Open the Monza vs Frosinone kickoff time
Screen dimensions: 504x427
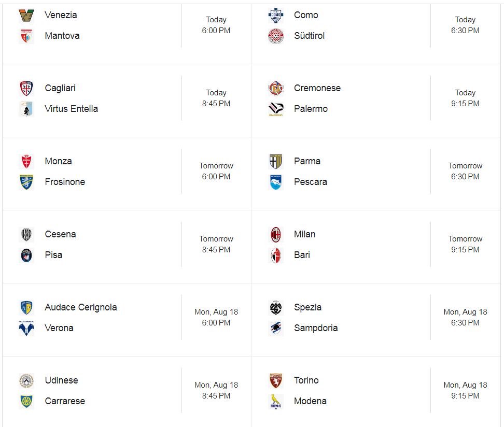[x=216, y=171]
